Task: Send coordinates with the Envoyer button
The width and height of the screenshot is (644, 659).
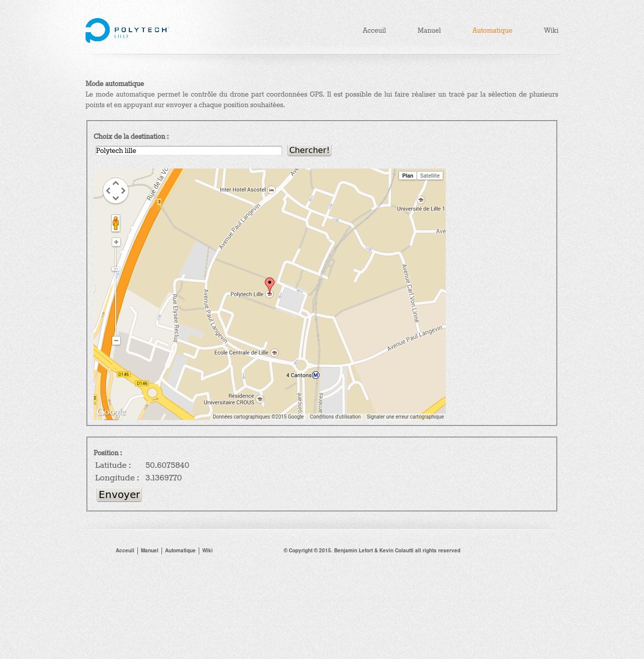Action: (119, 495)
